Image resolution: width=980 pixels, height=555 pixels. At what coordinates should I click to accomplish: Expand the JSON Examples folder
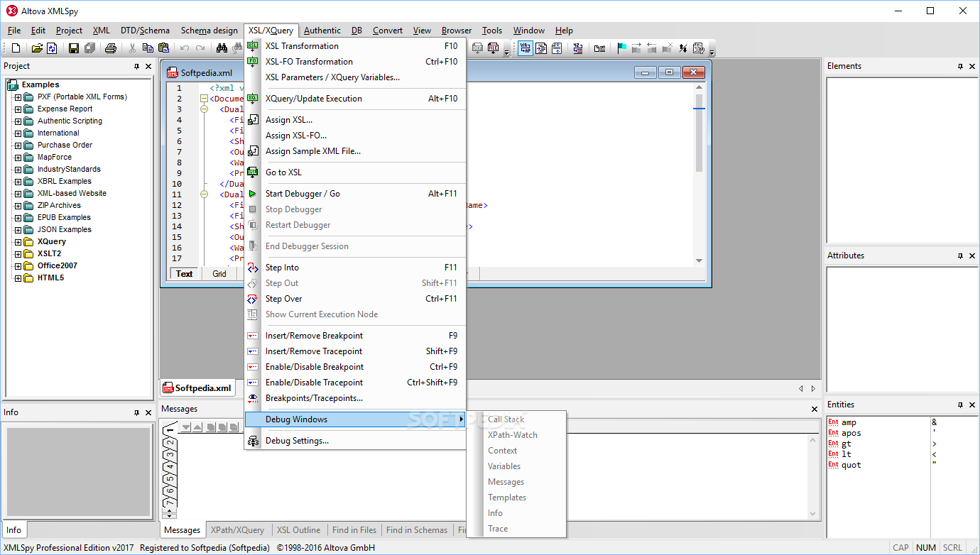point(18,230)
